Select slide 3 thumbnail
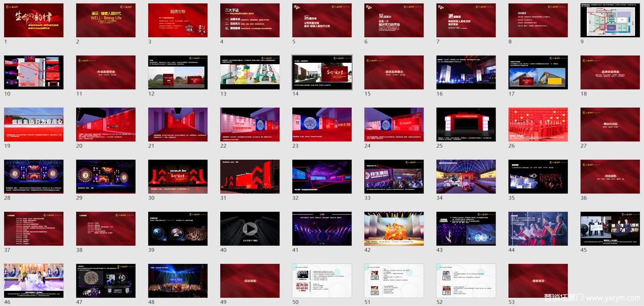Viewport: 644px width, 306px height. (x=178, y=20)
